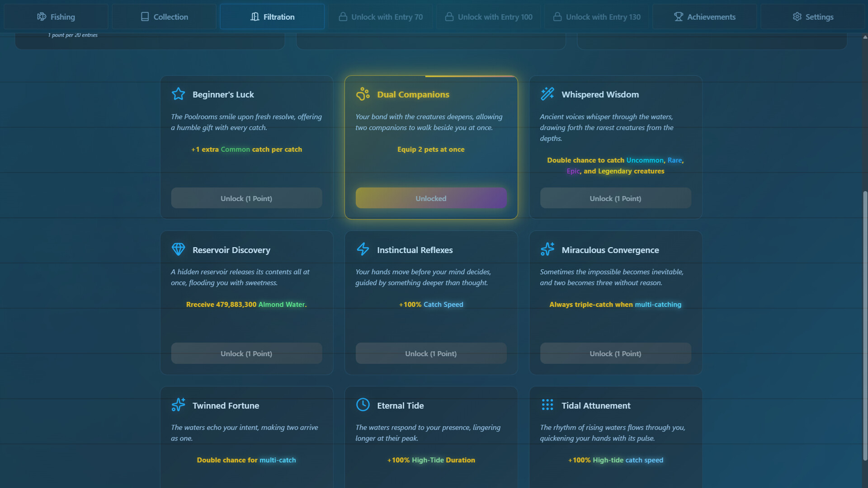Click the clock icon on Eternal Tide card
The width and height of the screenshot is (868, 488).
click(363, 405)
